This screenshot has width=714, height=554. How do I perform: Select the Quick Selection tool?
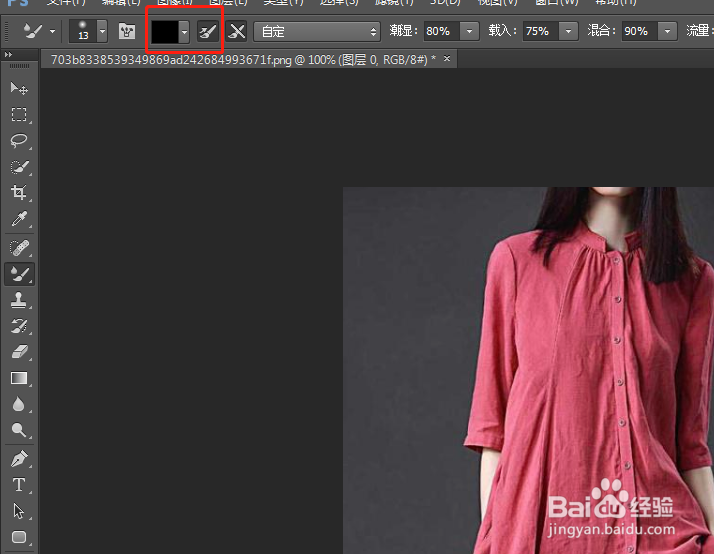[x=19, y=167]
